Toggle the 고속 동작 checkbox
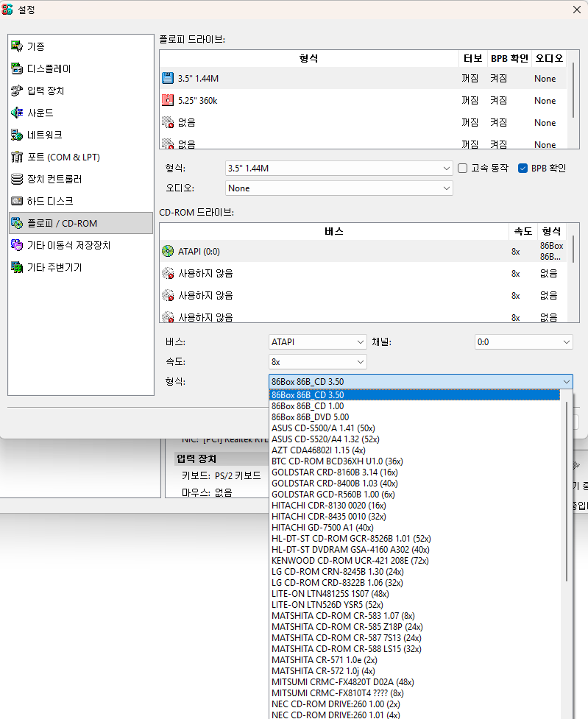The height and width of the screenshot is (719, 588). 462,169
